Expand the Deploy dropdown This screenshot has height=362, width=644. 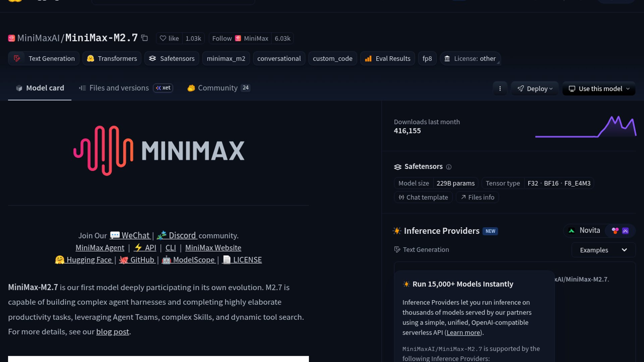535,89
